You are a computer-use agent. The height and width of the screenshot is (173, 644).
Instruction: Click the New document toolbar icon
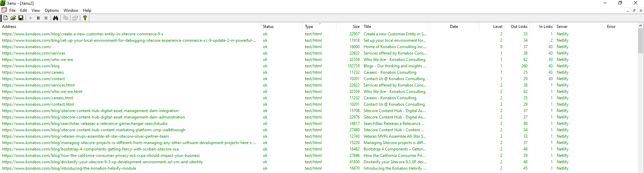(5, 18)
